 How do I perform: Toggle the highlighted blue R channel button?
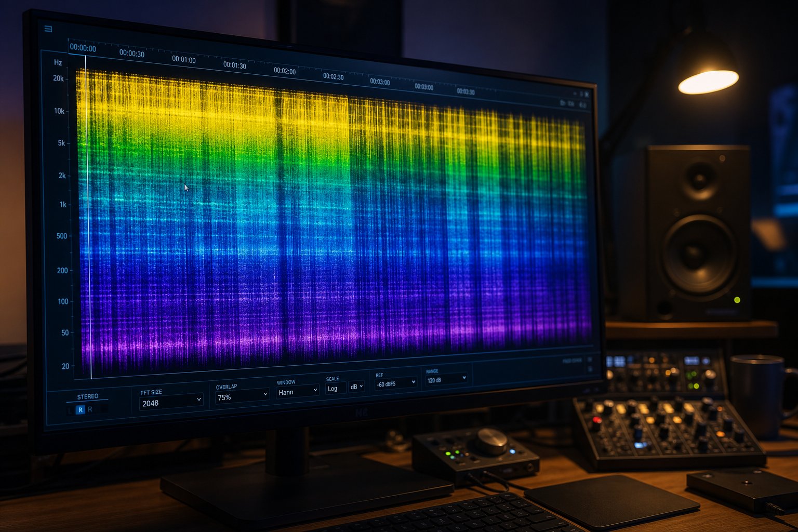click(x=81, y=410)
